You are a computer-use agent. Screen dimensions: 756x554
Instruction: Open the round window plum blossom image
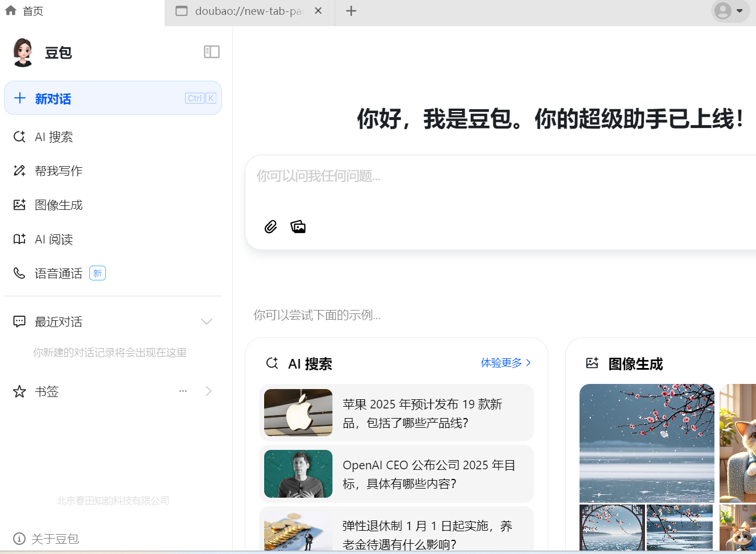[612, 527]
